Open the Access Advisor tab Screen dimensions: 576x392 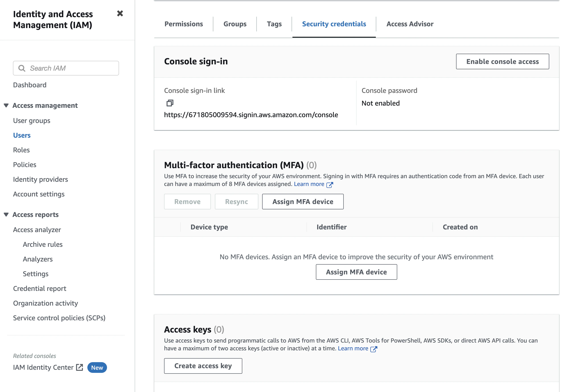[410, 24]
